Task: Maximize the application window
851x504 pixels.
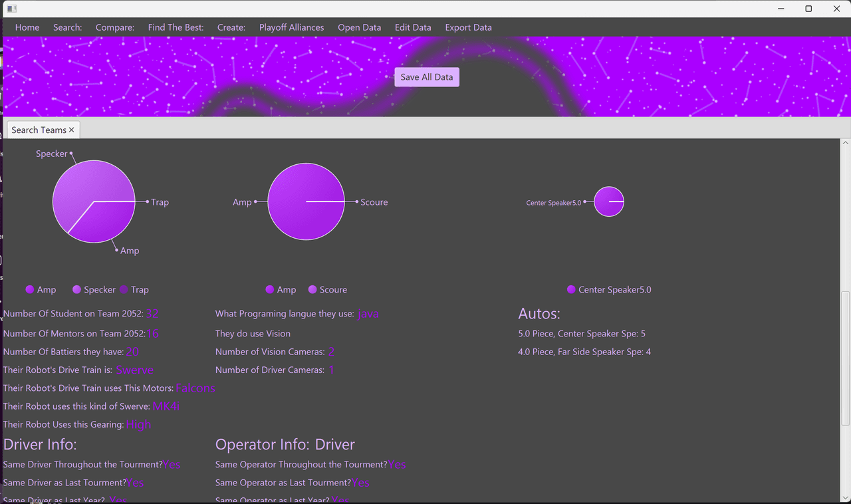Action: (x=808, y=9)
